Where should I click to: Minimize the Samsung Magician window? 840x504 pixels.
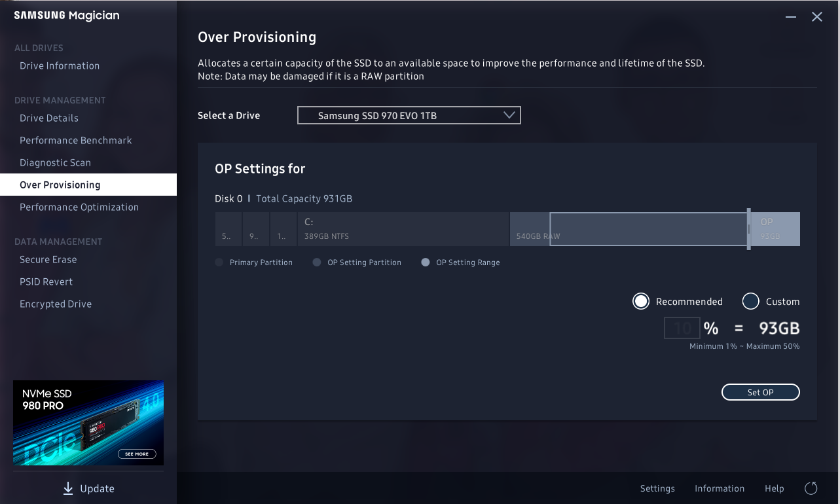pyautogui.click(x=791, y=17)
